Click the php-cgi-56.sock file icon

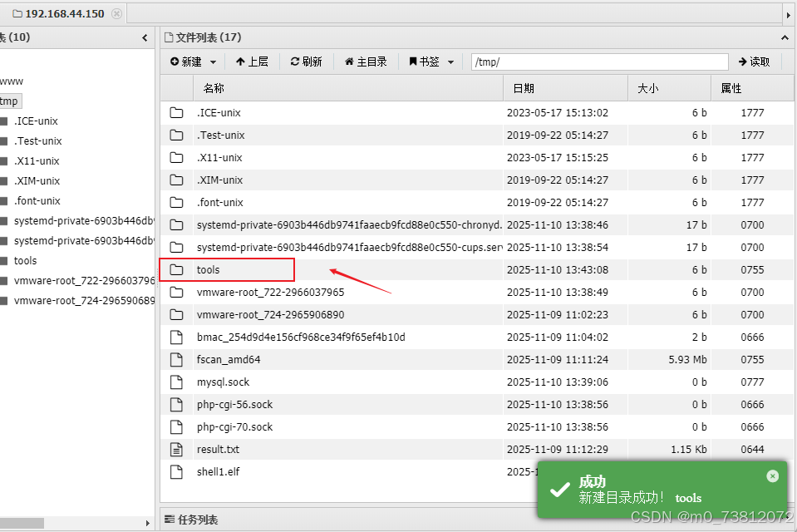point(176,404)
